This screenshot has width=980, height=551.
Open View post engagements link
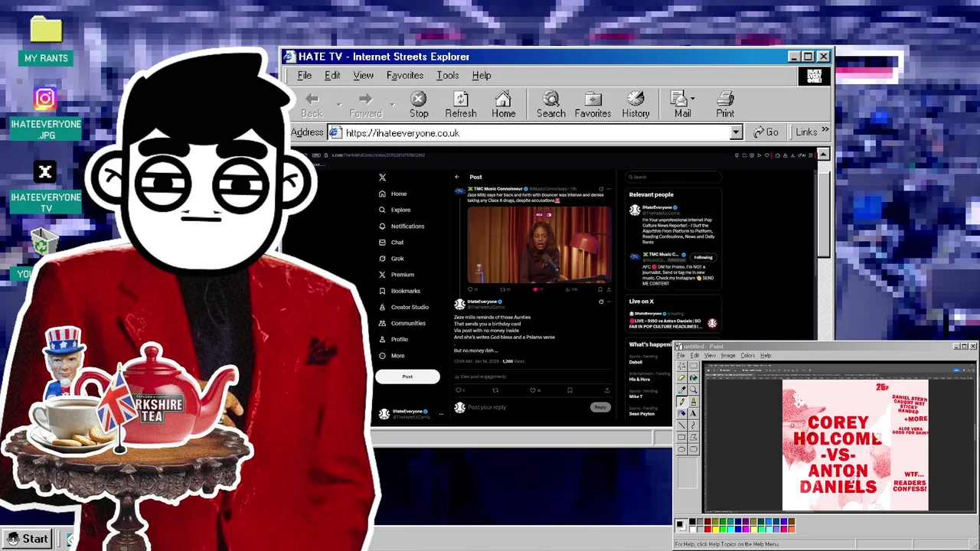pyautogui.click(x=481, y=377)
